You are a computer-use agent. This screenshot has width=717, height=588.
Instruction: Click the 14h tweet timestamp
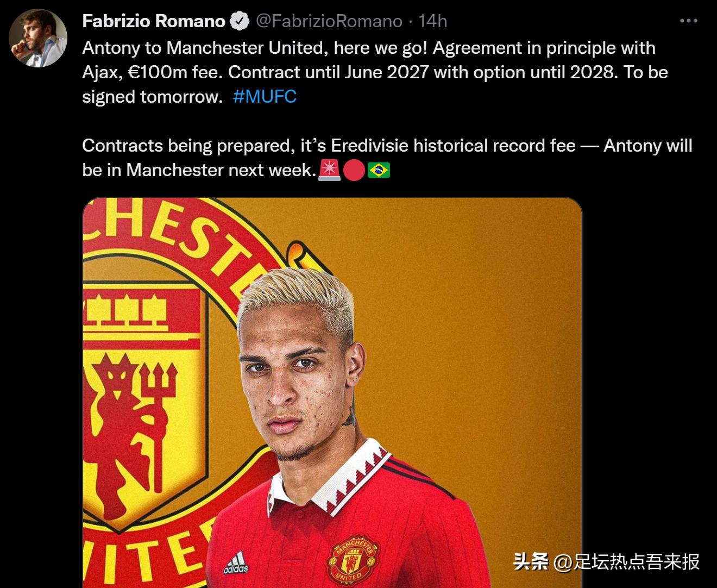(432, 21)
